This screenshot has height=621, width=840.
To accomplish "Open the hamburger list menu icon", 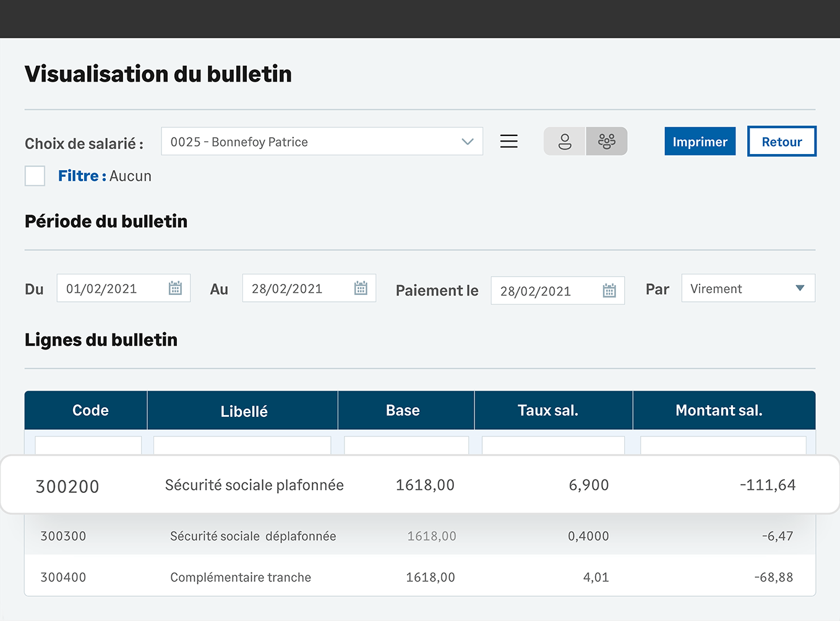I will (x=508, y=142).
